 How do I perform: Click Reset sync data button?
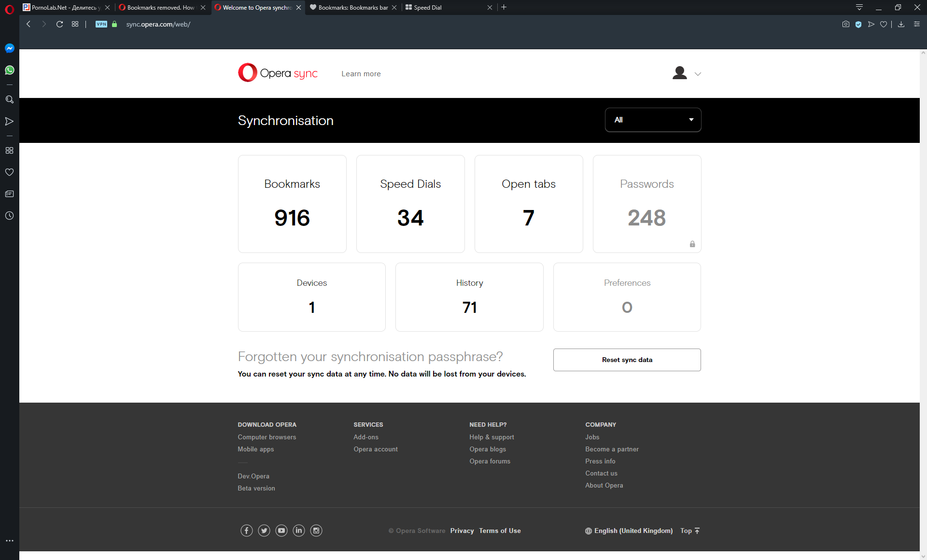[627, 360]
